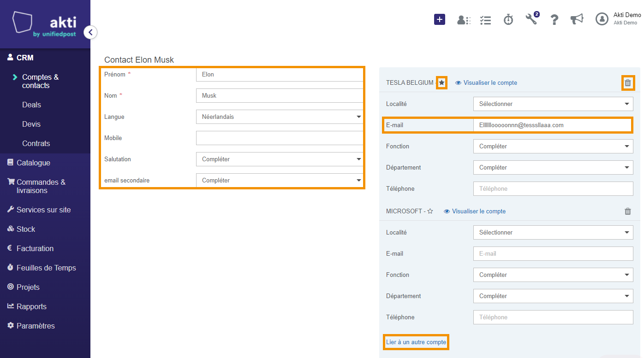Open the wrench icon with badge 2

coord(532,18)
